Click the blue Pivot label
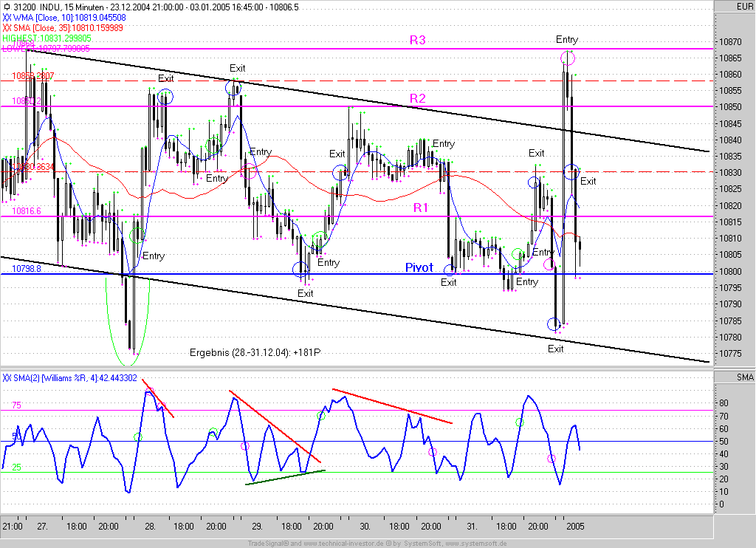 coord(419,267)
